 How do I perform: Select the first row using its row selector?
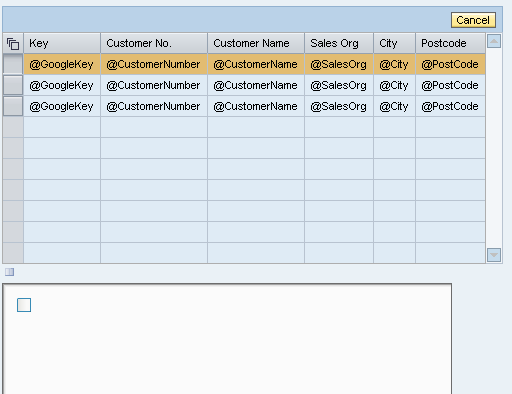13,64
